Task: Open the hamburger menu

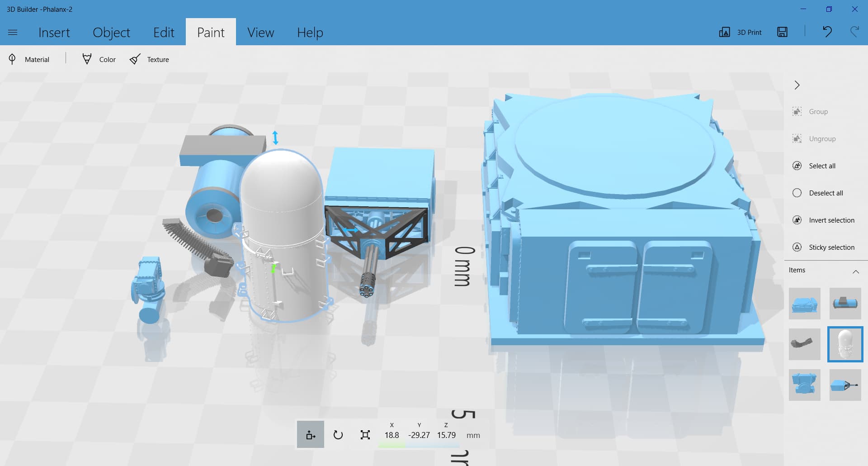Action: pos(13,33)
